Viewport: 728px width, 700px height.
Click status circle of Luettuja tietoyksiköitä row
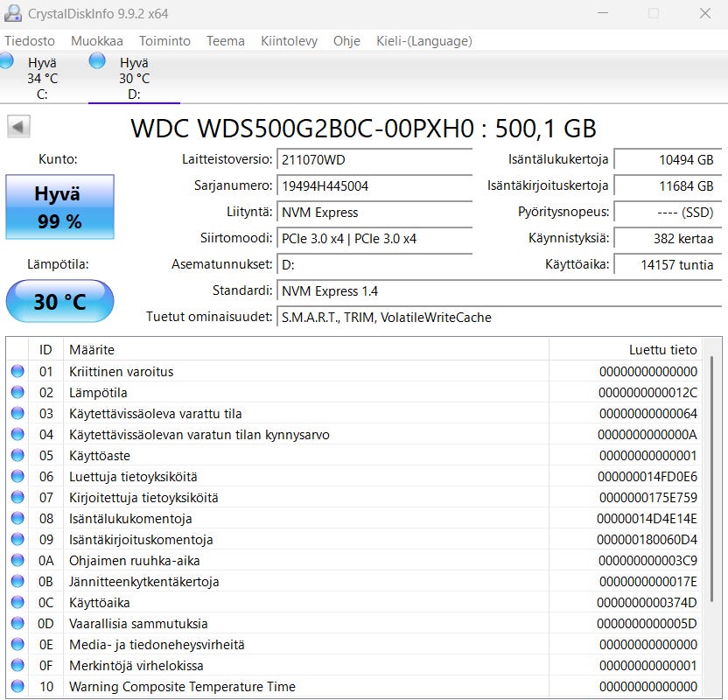(17, 476)
